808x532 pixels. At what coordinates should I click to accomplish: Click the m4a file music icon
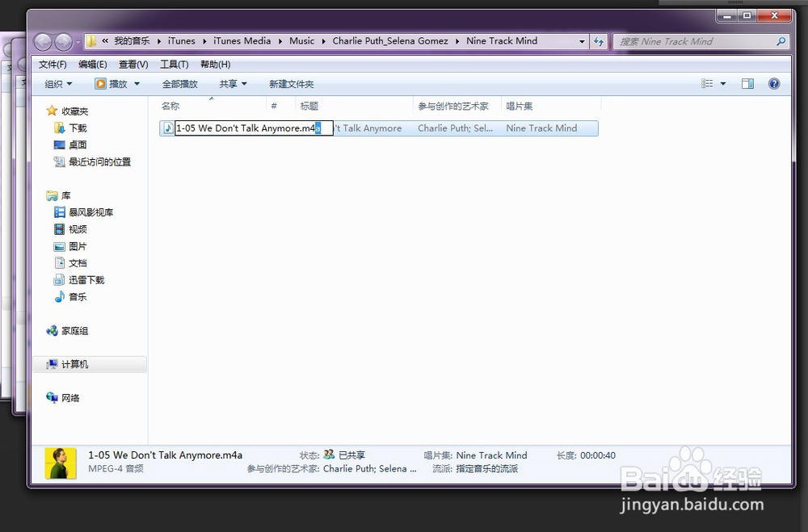168,128
